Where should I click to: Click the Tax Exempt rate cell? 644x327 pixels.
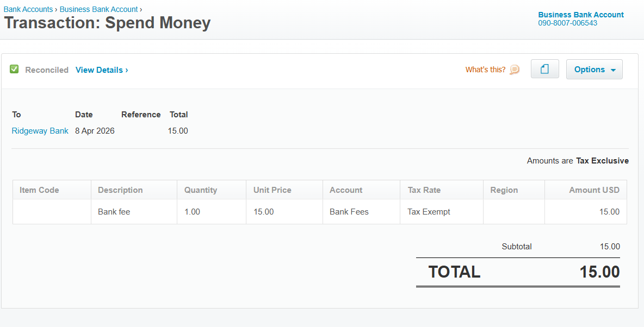(x=442, y=212)
